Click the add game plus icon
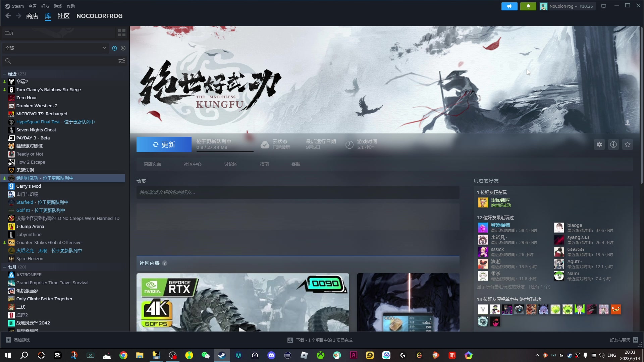This screenshot has height=362, width=644. point(8,340)
